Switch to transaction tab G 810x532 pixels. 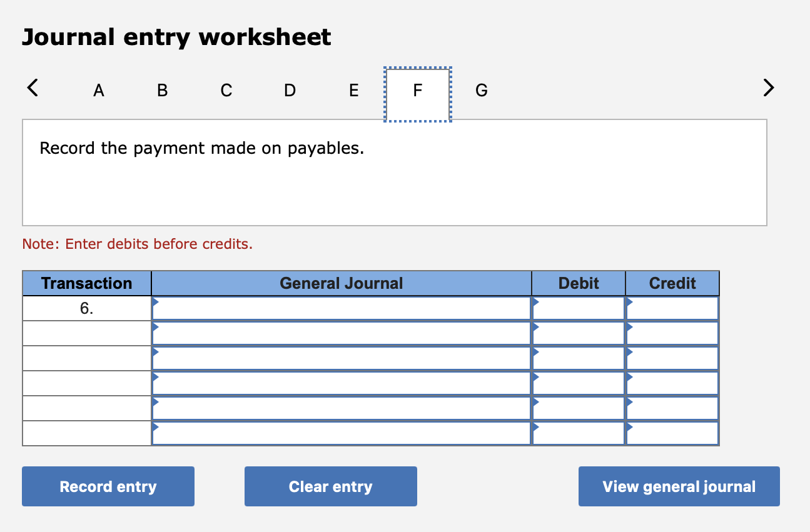click(481, 90)
